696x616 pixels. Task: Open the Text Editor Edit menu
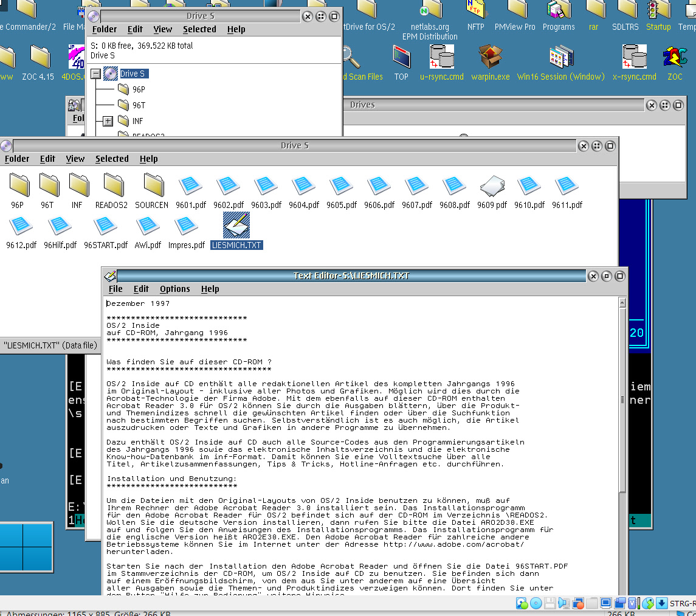pos(141,289)
